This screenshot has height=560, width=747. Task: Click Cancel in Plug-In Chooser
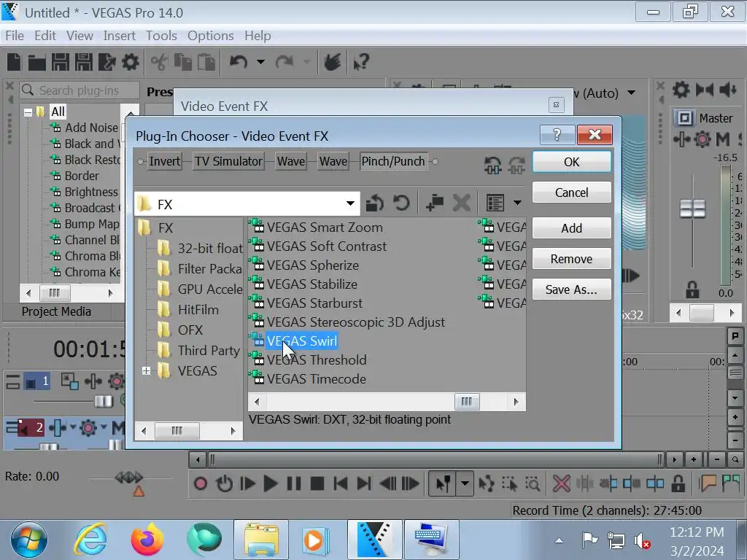tap(572, 192)
